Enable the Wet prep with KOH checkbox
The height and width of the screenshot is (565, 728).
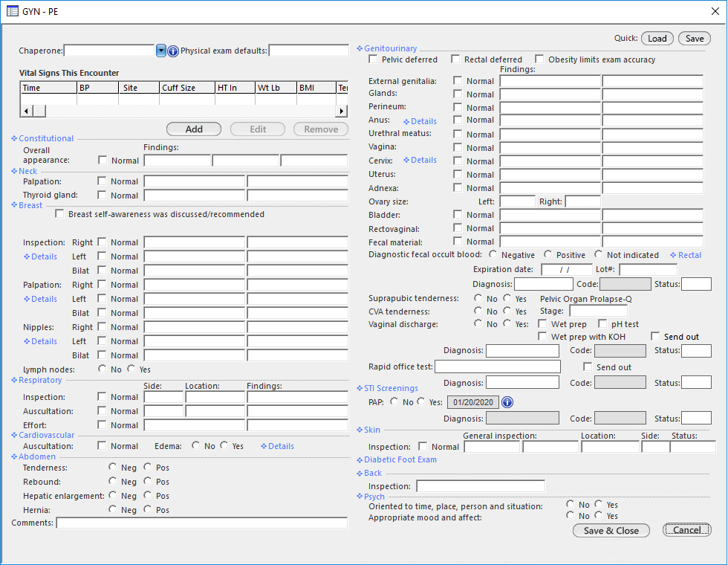tap(542, 336)
